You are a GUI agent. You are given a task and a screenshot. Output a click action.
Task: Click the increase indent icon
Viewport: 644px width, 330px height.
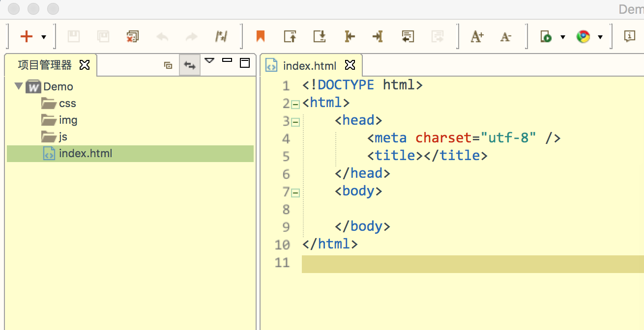(x=378, y=36)
